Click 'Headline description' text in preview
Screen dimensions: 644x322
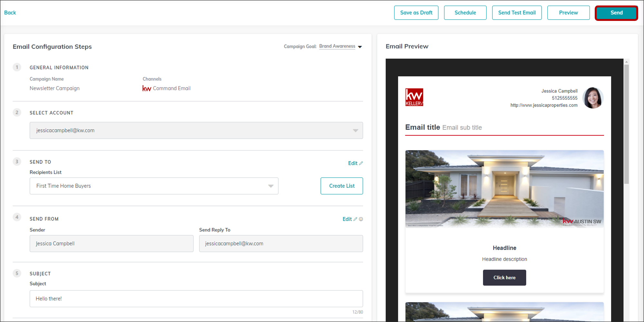point(504,259)
